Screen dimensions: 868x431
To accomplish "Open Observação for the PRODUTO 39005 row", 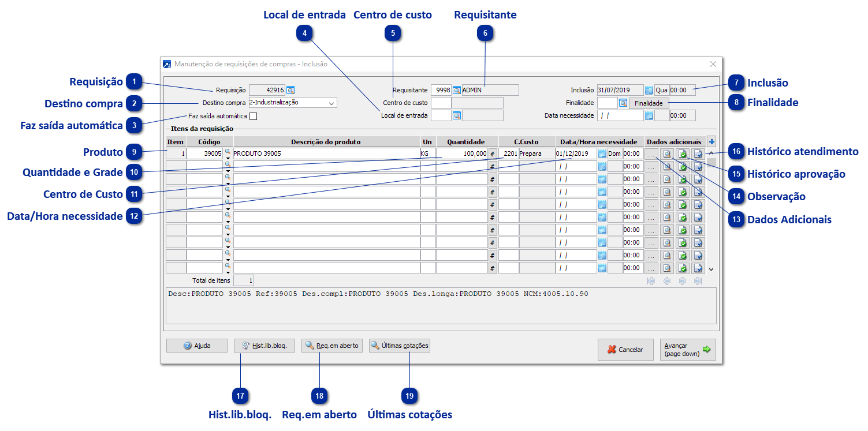I will [x=667, y=154].
